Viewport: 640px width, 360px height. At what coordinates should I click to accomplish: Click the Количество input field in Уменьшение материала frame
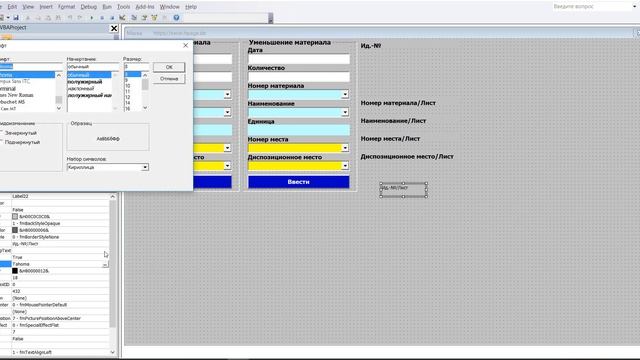coord(299,77)
